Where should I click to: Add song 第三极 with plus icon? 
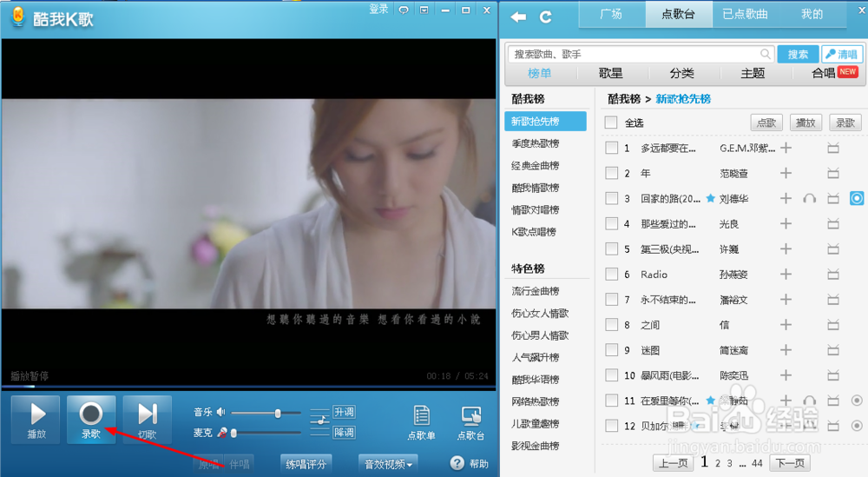786,249
